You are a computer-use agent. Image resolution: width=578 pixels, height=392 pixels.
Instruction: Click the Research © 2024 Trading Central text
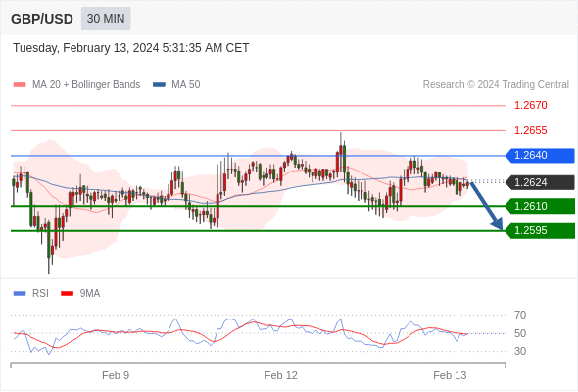tap(496, 85)
